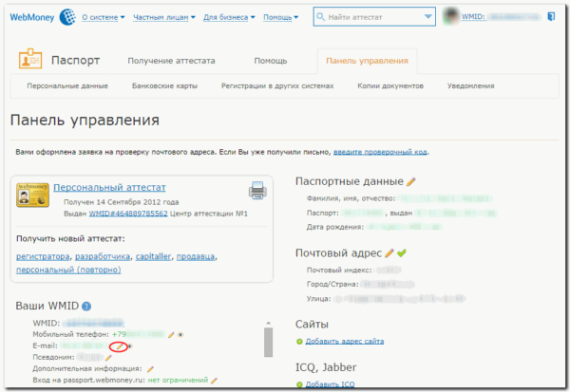The image size is (570, 392).
Task: Edit Дополнительная информация with pencil icon
Action: coord(150,369)
